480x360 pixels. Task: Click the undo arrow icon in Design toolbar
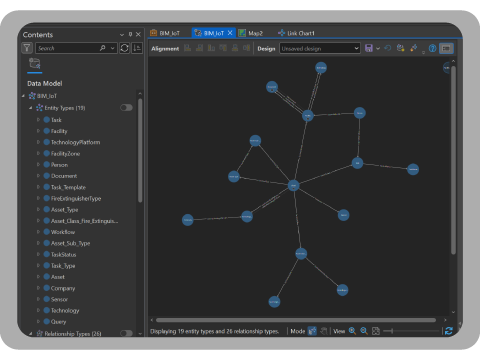[x=387, y=48]
